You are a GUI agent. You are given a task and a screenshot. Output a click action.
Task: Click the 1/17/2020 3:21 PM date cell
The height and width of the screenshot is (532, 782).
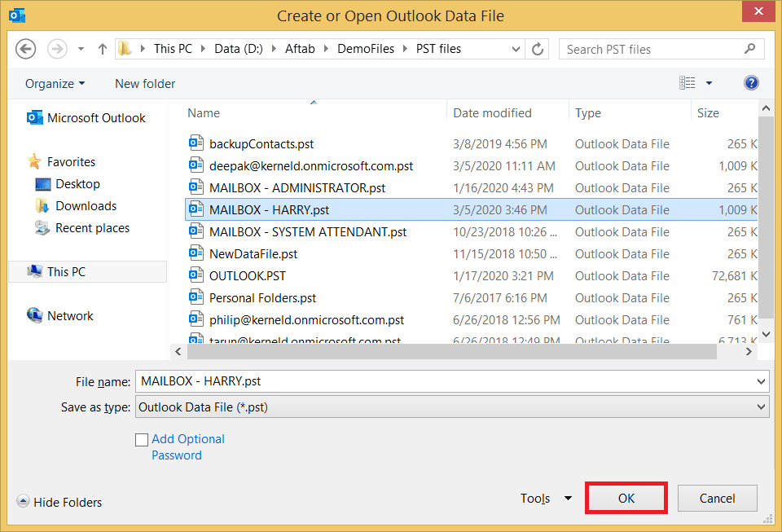tap(503, 275)
